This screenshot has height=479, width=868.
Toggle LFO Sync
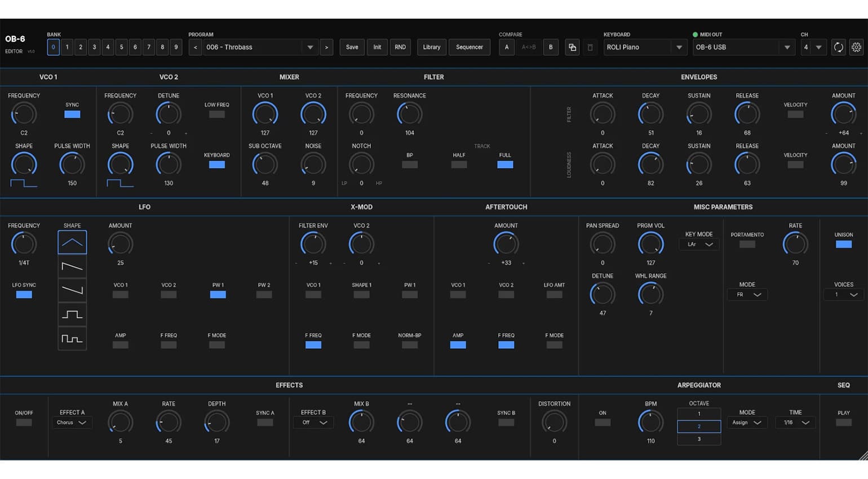[x=24, y=295]
